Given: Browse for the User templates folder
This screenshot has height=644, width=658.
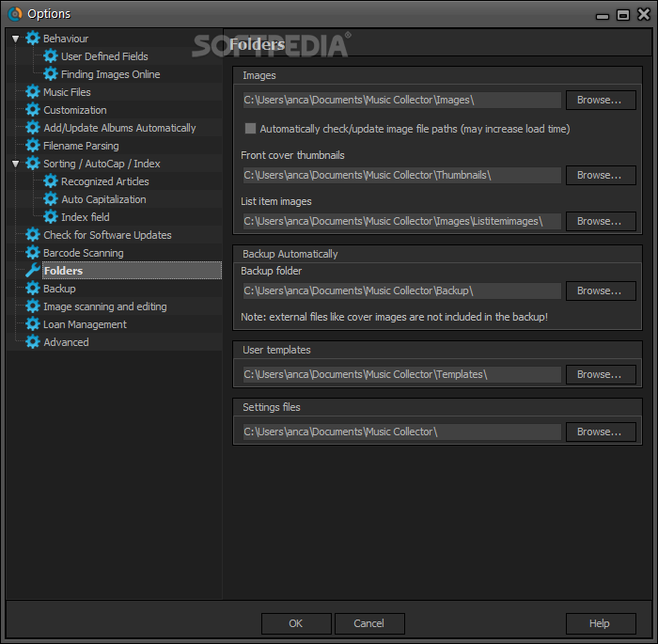Looking at the screenshot, I should pos(601,374).
